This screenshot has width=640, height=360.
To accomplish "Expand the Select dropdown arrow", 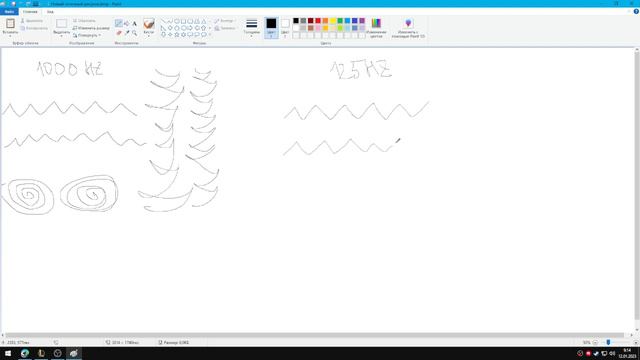I will 62,36.
